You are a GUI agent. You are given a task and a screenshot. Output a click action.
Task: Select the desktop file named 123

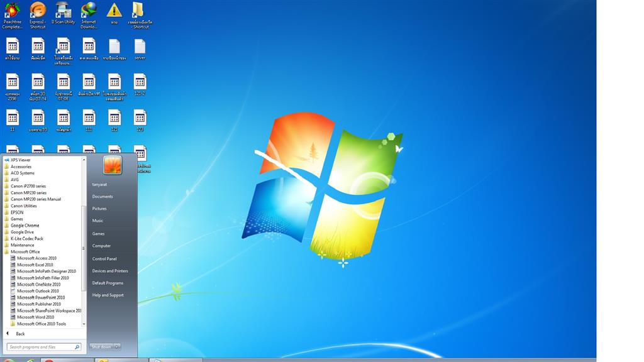140,121
